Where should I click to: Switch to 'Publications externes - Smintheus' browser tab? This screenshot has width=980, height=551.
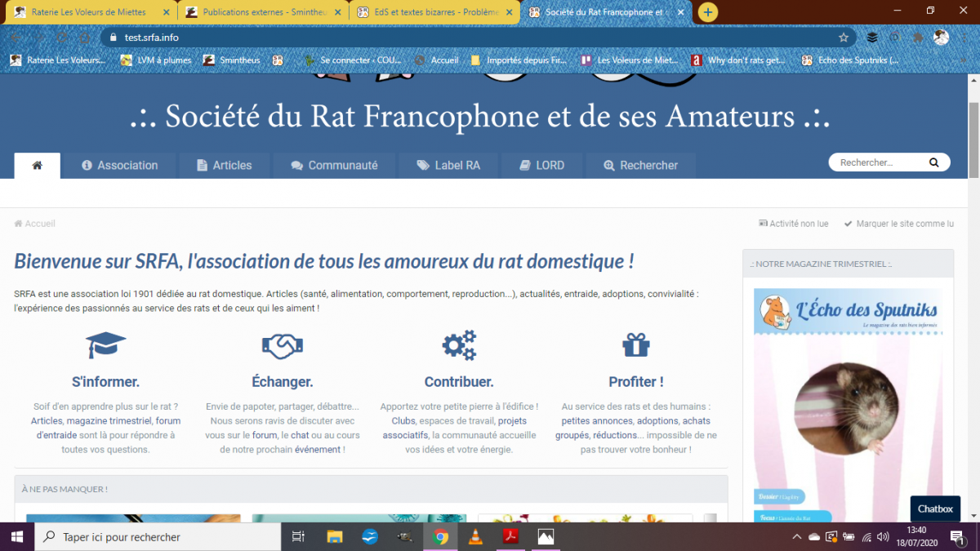click(x=257, y=12)
